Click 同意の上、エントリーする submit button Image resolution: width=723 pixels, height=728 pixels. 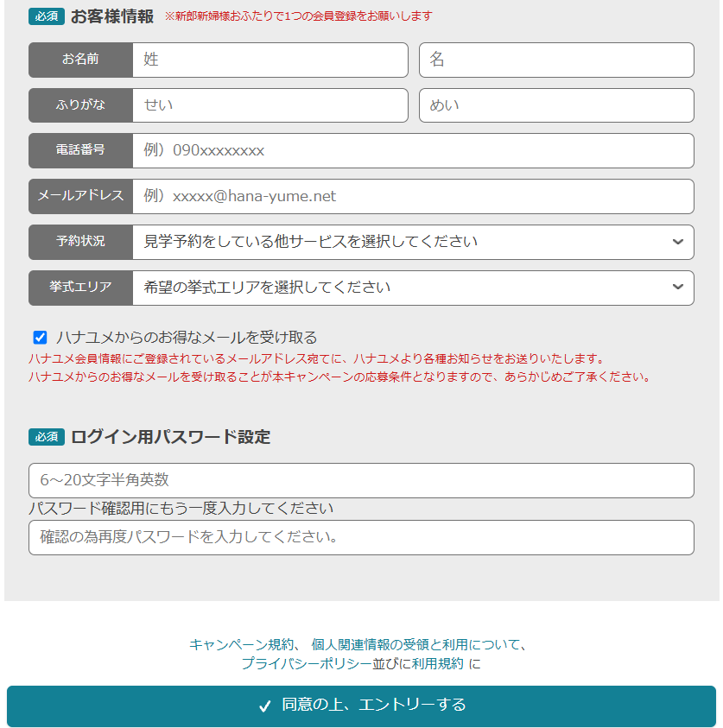coord(361,706)
